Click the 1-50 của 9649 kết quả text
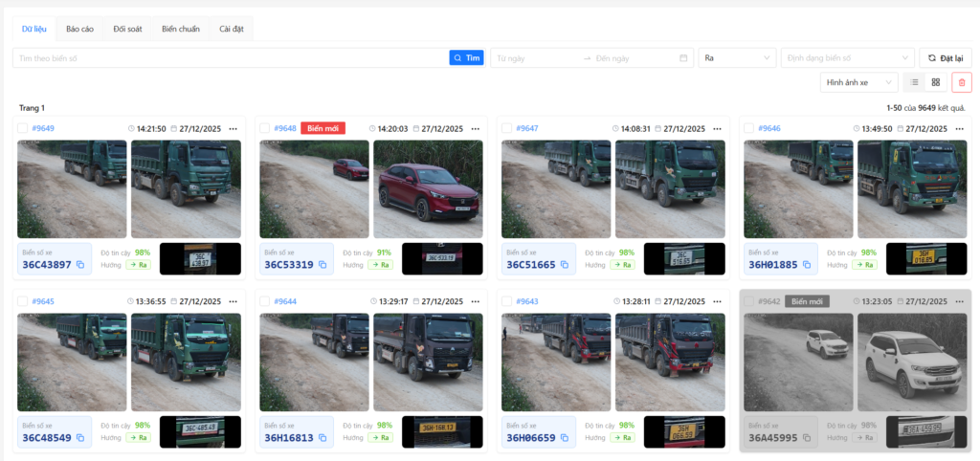The height and width of the screenshot is (461, 980). [925, 108]
